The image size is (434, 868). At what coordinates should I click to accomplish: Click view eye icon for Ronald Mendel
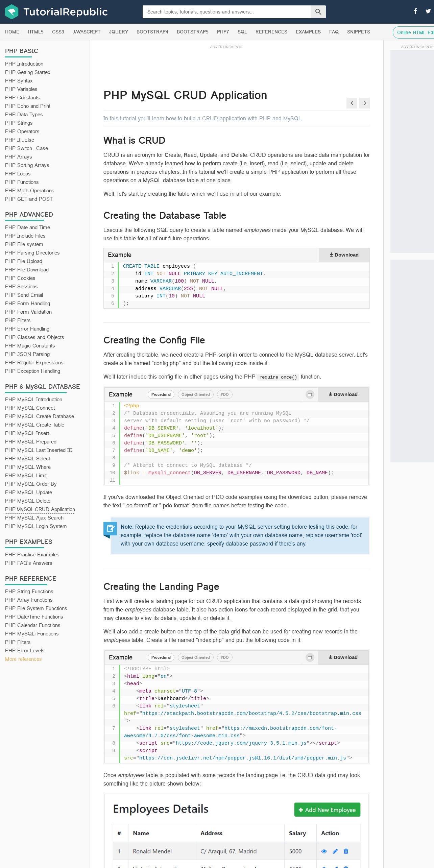(x=324, y=851)
